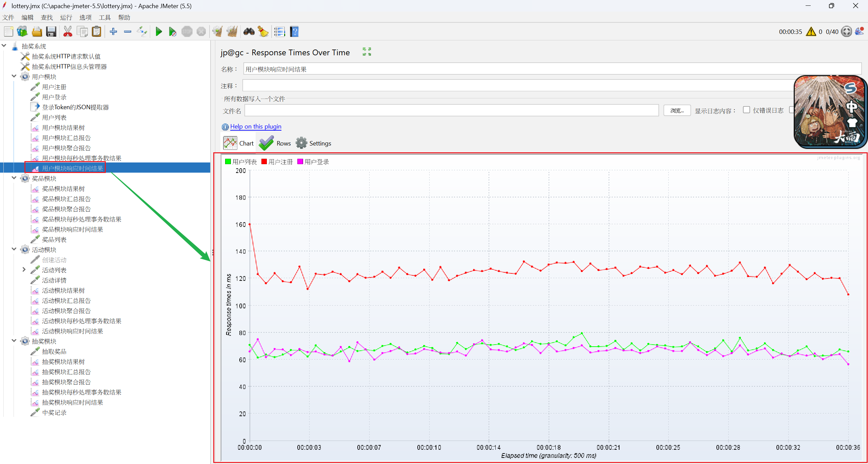Click the scissors Cut icon
This screenshot has height=464, width=868.
click(x=67, y=32)
